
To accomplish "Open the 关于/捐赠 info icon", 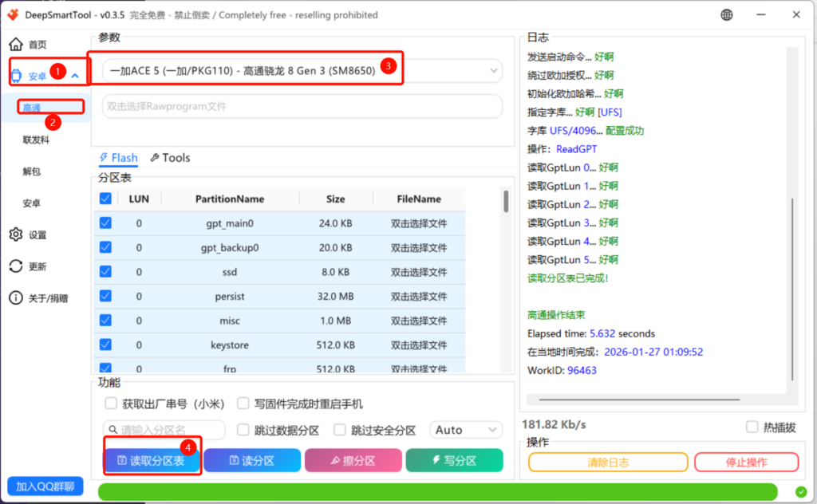I will click(x=16, y=298).
